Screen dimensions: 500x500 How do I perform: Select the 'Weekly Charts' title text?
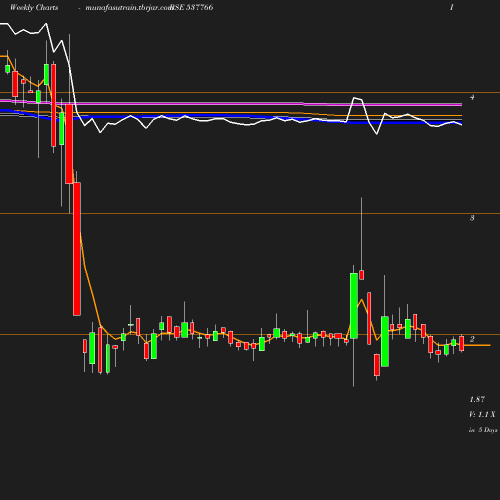coord(34,7)
